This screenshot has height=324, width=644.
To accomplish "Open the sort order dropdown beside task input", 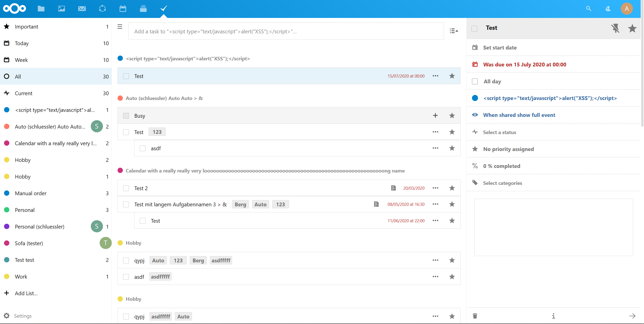I will point(454,31).
